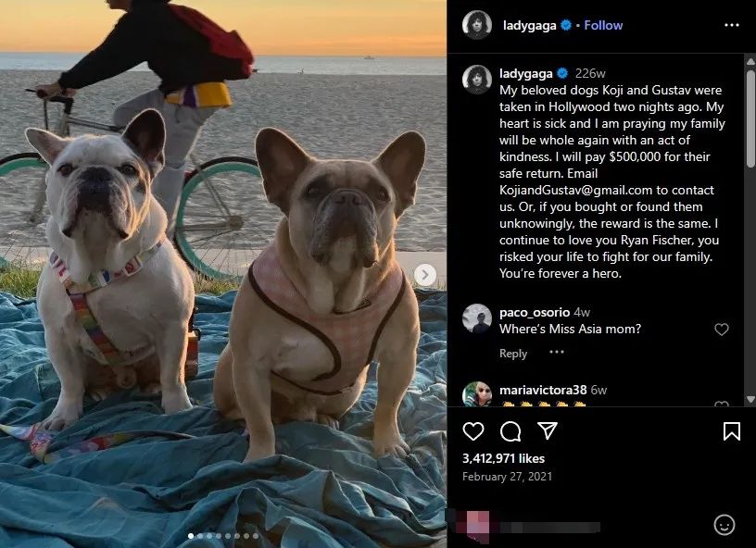Click scrollbar up arrow in comments
Image resolution: width=756 pixels, height=548 pixels.
pyautogui.click(x=750, y=61)
